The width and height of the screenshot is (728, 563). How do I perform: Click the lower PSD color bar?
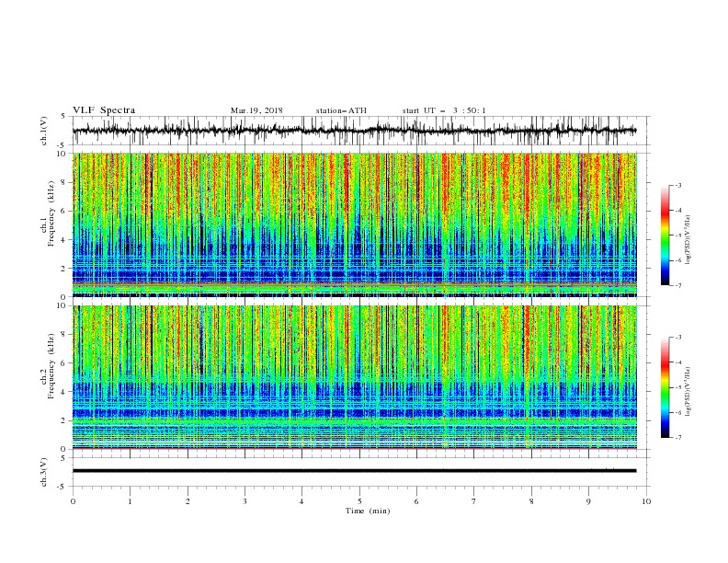pos(665,387)
